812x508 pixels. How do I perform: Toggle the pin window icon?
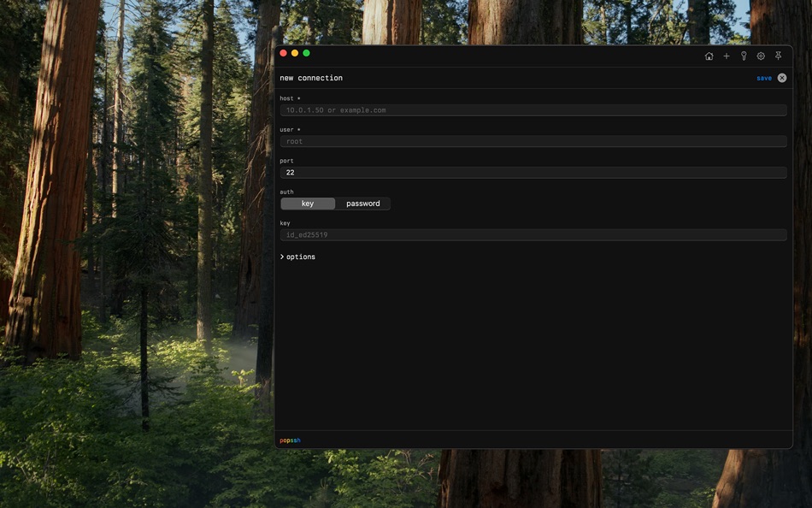point(778,56)
